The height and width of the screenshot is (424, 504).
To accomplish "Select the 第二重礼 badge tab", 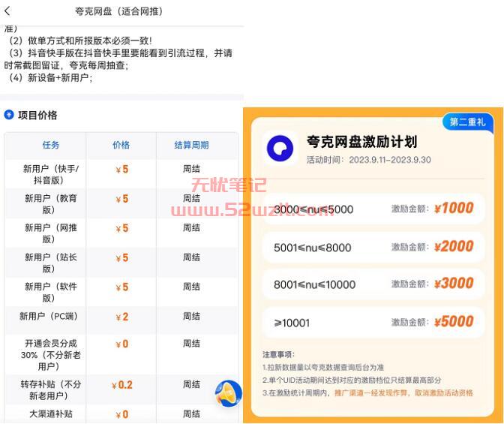I will (468, 122).
